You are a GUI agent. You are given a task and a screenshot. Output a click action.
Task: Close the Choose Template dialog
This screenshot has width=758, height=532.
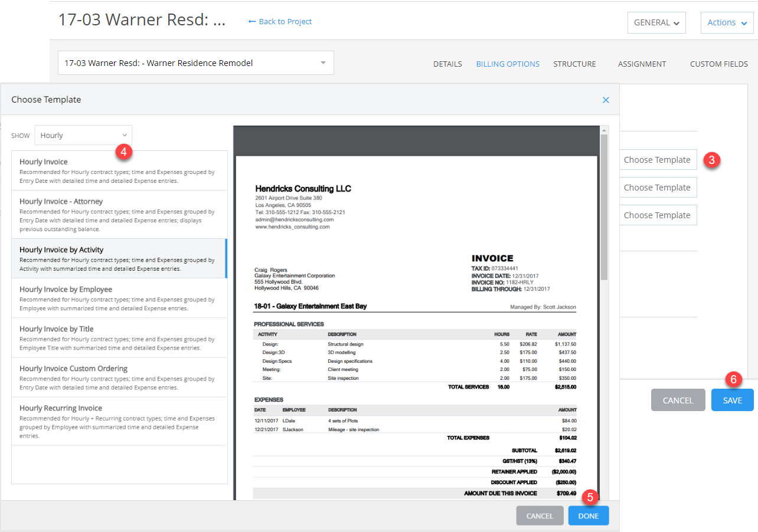[x=606, y=100]
